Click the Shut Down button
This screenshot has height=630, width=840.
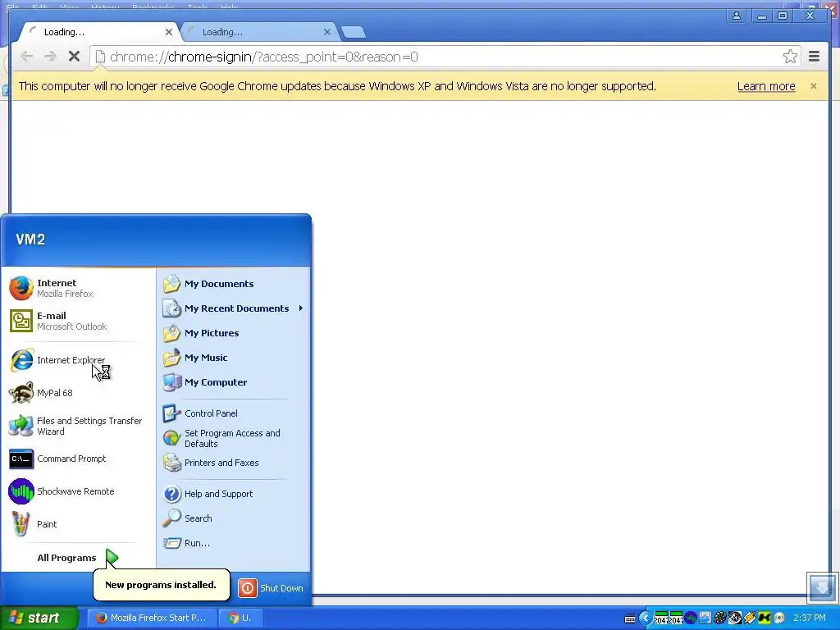pyautogui.click(x=271, y=588)
